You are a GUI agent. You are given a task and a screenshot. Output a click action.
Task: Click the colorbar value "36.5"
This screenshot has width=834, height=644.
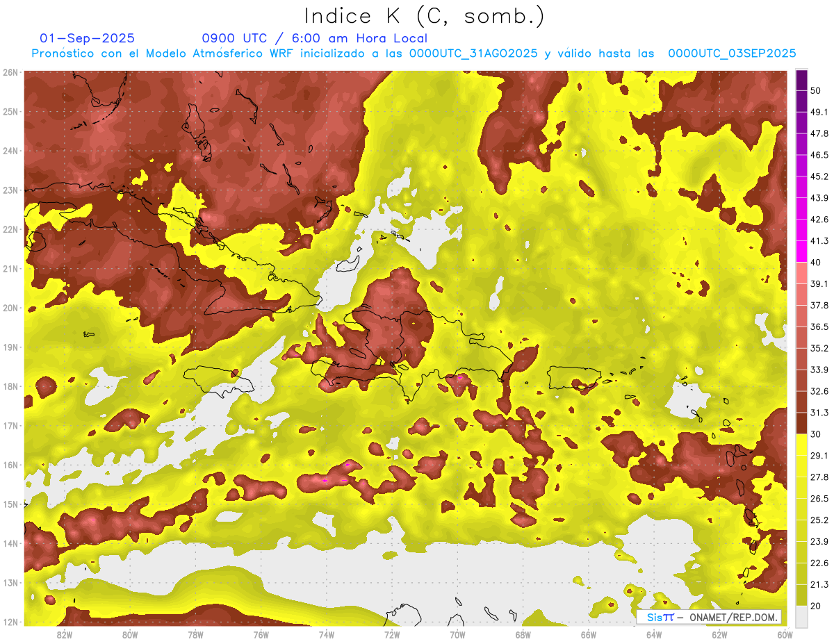pyautogui.click(x=819, y=327)
